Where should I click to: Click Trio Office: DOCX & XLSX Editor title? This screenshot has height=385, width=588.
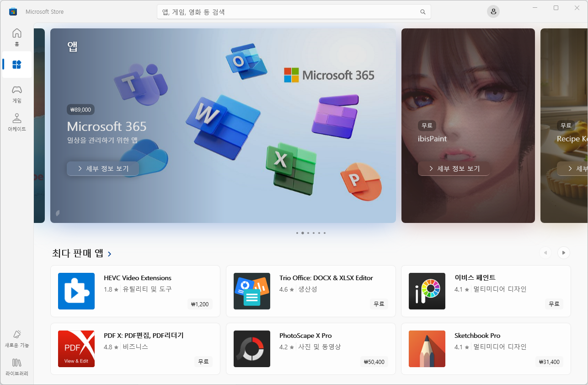click(326, 278)
